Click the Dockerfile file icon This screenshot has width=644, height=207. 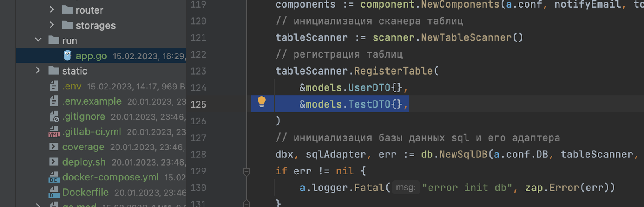(x=54, y=193)
